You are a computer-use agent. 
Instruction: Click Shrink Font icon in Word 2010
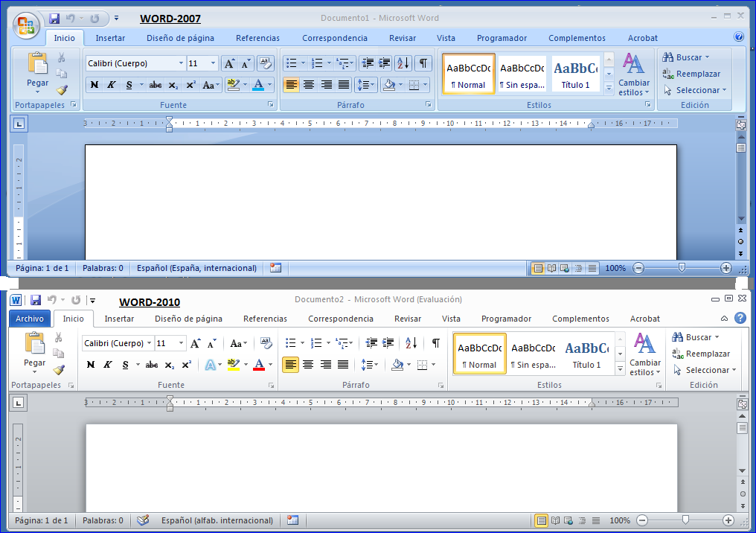pos(211,343)
